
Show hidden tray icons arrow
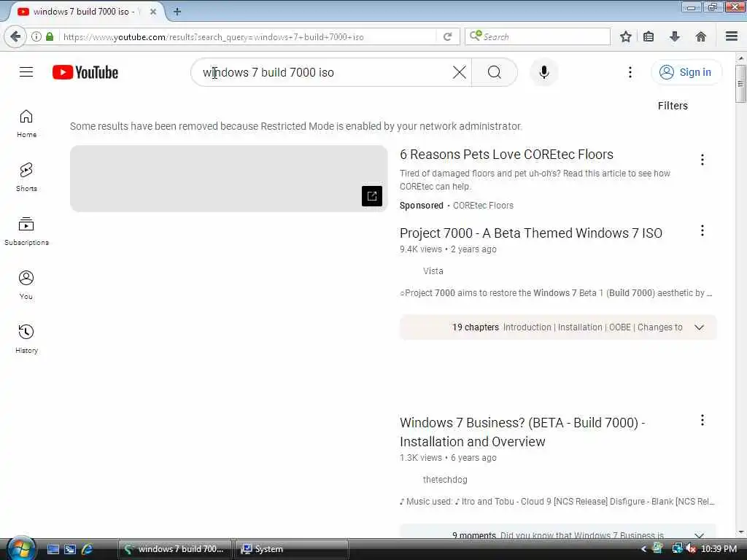pos(643,549)
